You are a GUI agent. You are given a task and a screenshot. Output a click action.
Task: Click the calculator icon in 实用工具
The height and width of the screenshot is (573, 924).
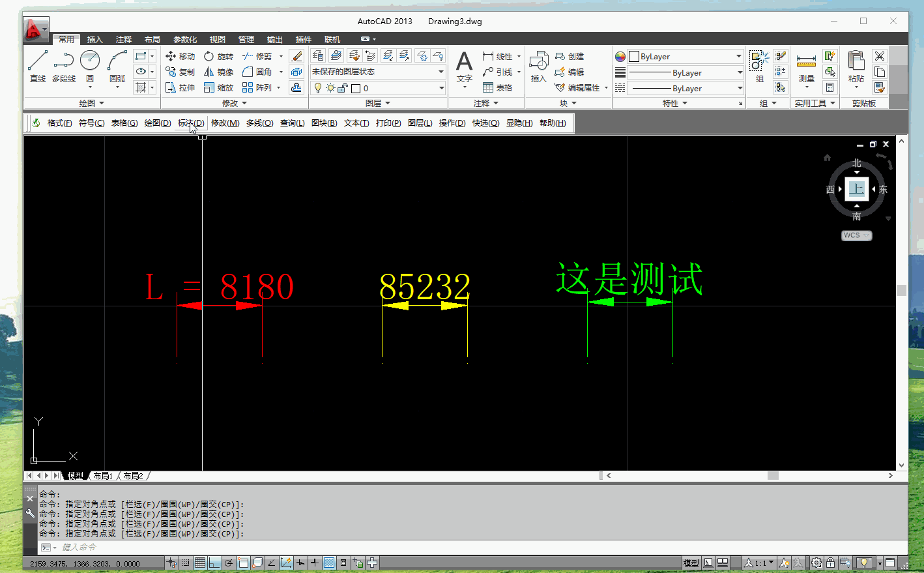[x=830, y=87]
